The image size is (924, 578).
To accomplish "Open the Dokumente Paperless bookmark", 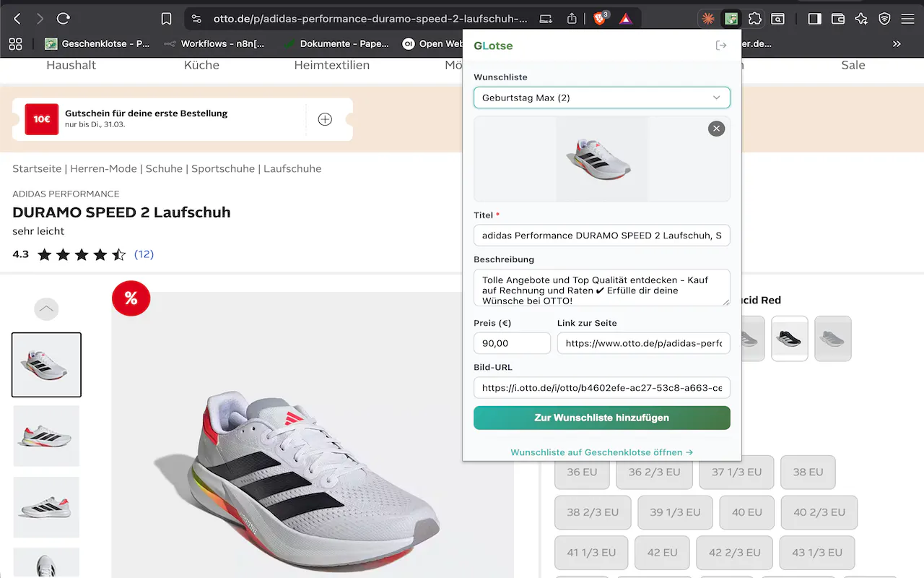I will click(x=336, y=43).
